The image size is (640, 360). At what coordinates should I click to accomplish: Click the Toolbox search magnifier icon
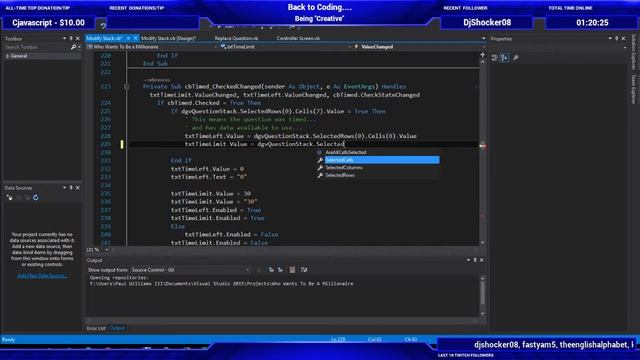pos(73,47)
